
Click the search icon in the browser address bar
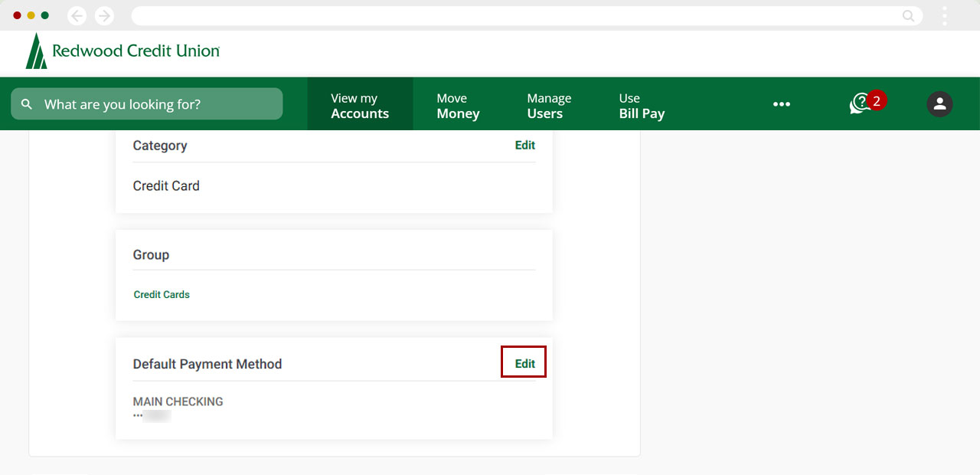(907, 15)
